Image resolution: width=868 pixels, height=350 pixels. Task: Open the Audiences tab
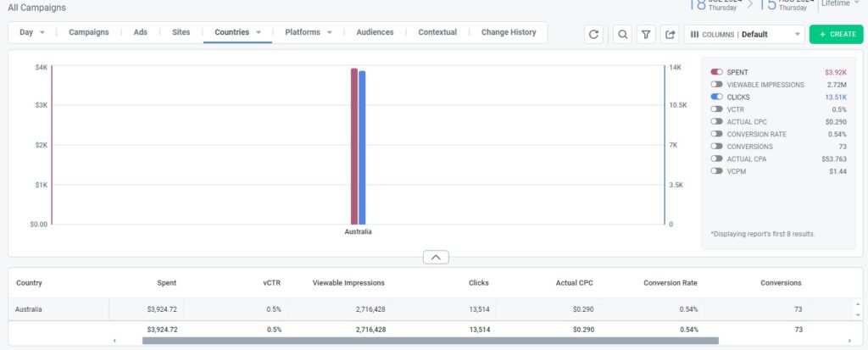(x=375, y=32)
